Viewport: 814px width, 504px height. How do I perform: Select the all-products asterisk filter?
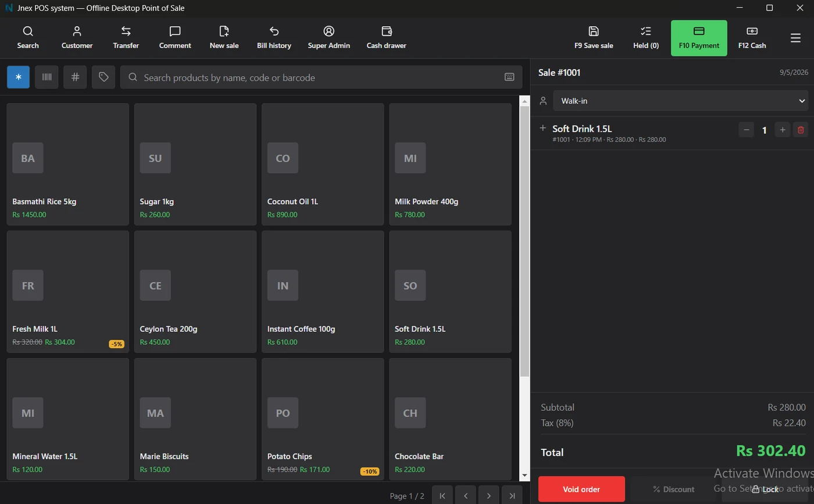[x=18, y=77]
